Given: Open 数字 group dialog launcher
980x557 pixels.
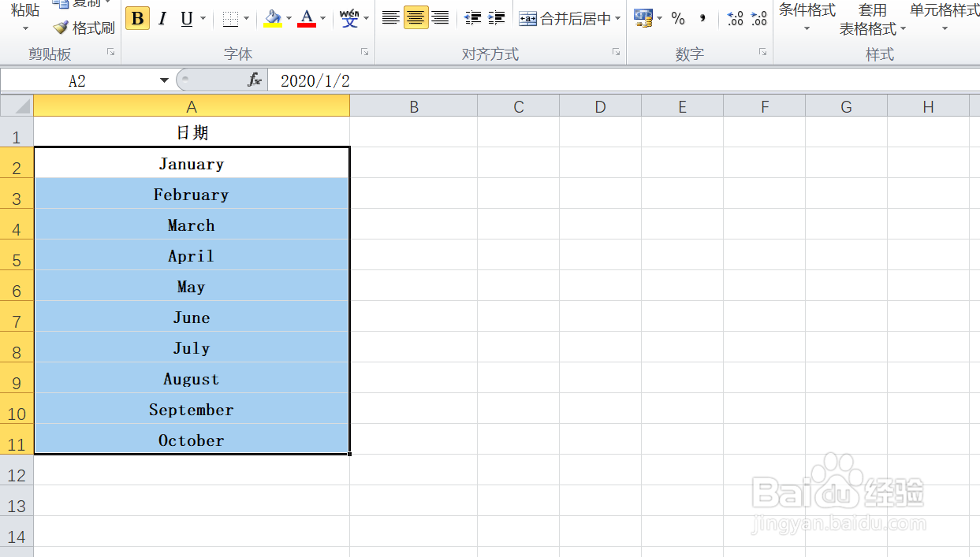Looking at the screenshot, I should point(762,52).
